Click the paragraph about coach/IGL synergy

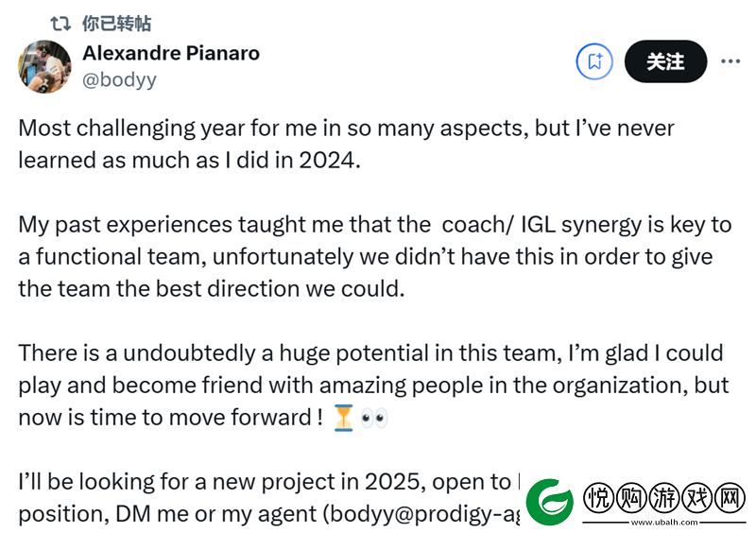click(x=374, y=257)
